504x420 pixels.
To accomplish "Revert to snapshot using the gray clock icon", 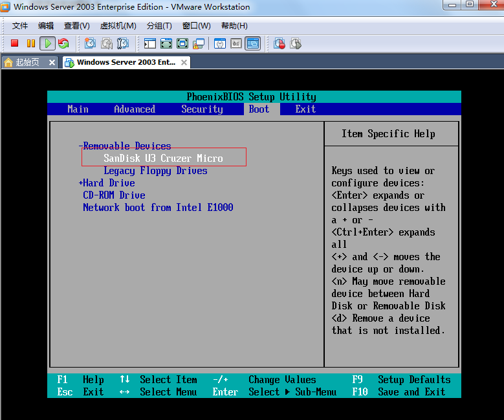I will click(x=107, y=43).
